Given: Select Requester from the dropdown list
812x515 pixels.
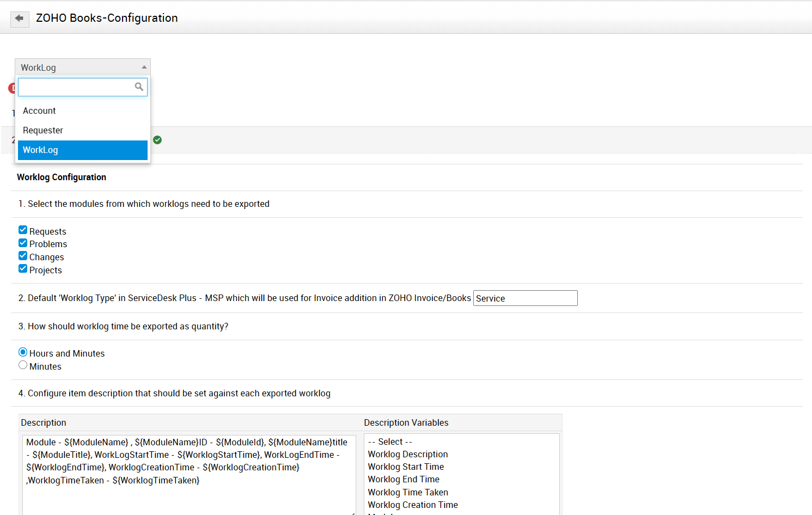Looking at the screenshot, I should coord(43,131).
